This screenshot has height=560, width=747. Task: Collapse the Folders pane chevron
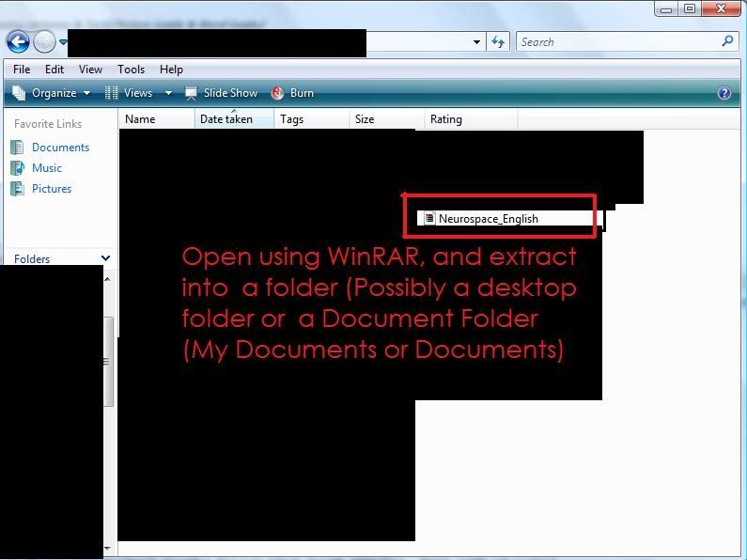105,258
